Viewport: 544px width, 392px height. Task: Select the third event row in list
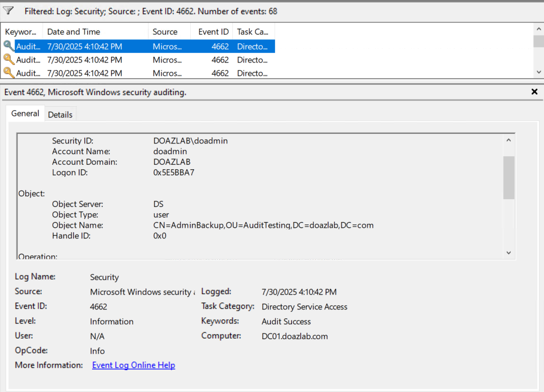pyautogui.click(x=84, y=73)
